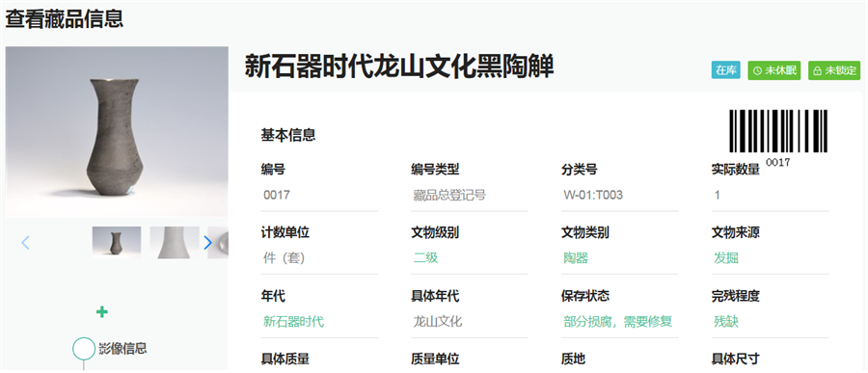Click the 文物级别 value 二级
This screenshot has width=868, height=373.
point(426,258)
